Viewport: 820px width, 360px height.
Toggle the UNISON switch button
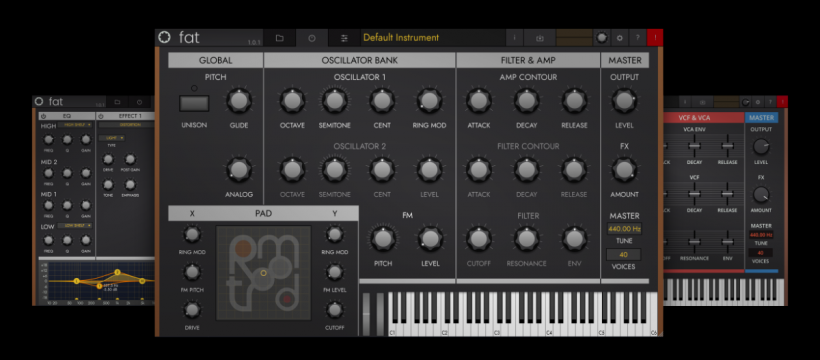pyautogui.click(x=194, y=103)
